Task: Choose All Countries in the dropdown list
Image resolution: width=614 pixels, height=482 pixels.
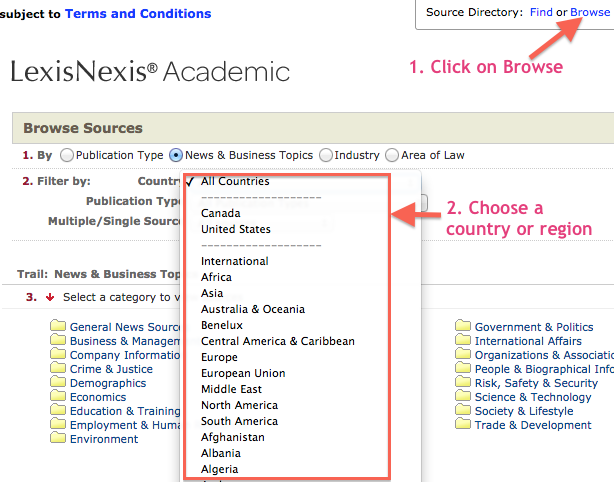Action: tap(235, 181)
